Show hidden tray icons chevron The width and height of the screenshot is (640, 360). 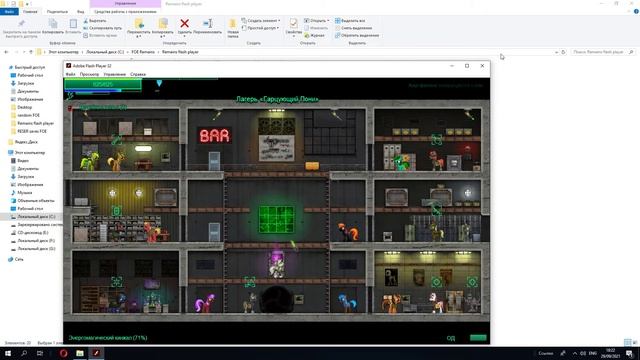(x=575, y=353)
